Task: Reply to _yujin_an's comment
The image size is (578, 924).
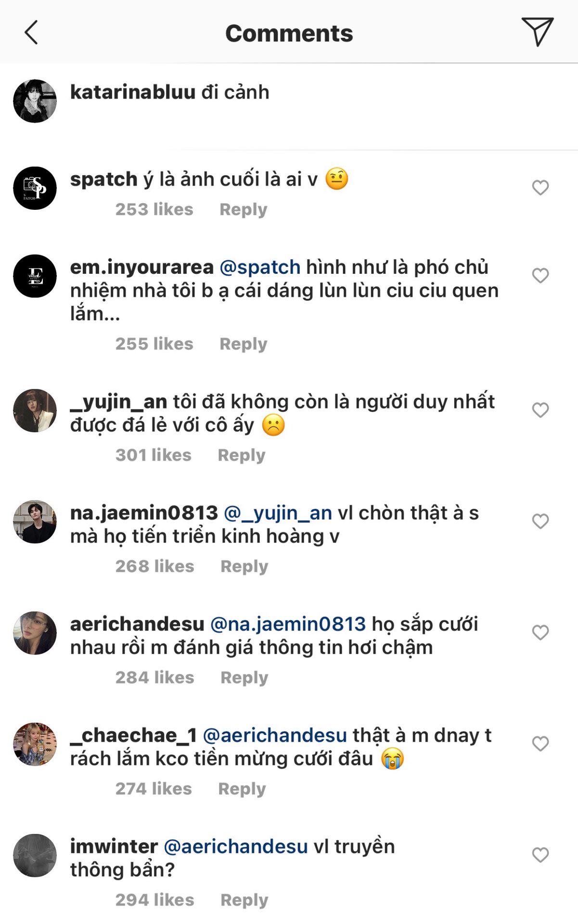Action: (241, 455)
